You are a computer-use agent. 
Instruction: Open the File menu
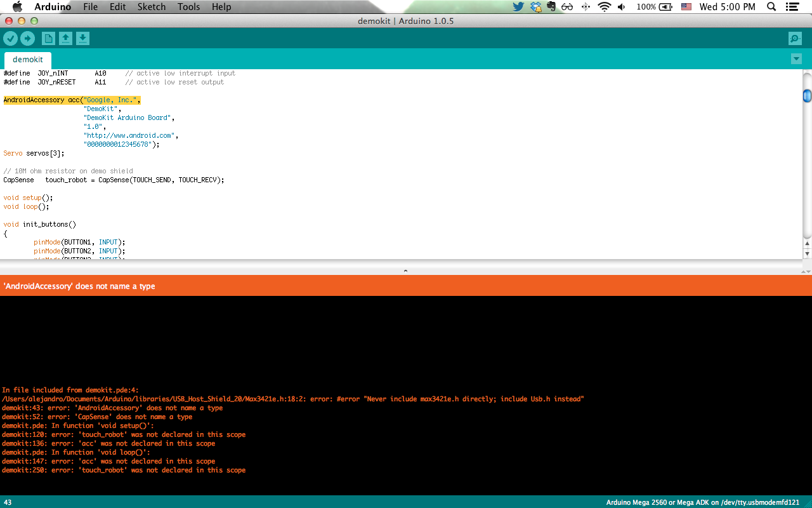[91, 7]
